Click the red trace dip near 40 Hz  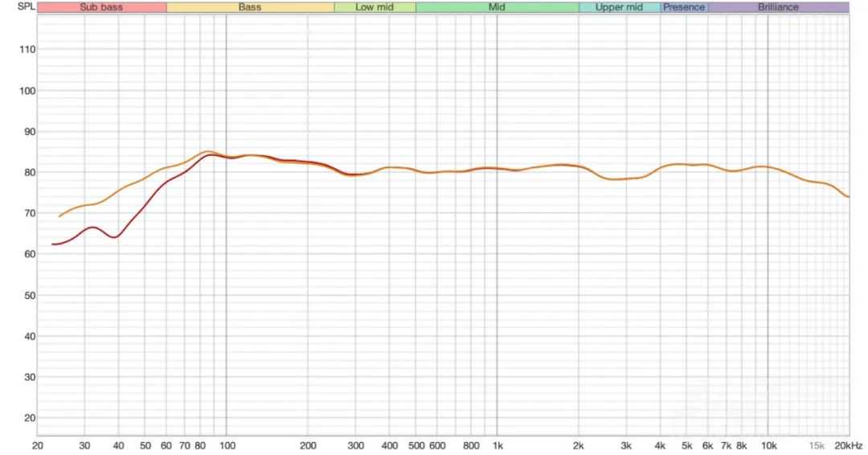click(x=115, y=237)
